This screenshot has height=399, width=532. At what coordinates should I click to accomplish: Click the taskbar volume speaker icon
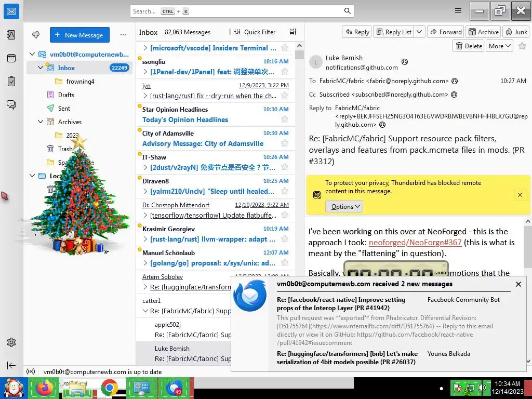coord(482,388)
